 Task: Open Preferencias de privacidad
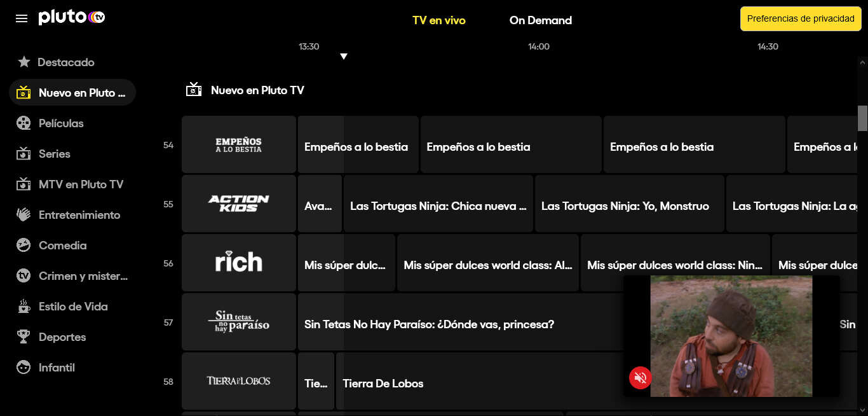(x=800, y=18)
